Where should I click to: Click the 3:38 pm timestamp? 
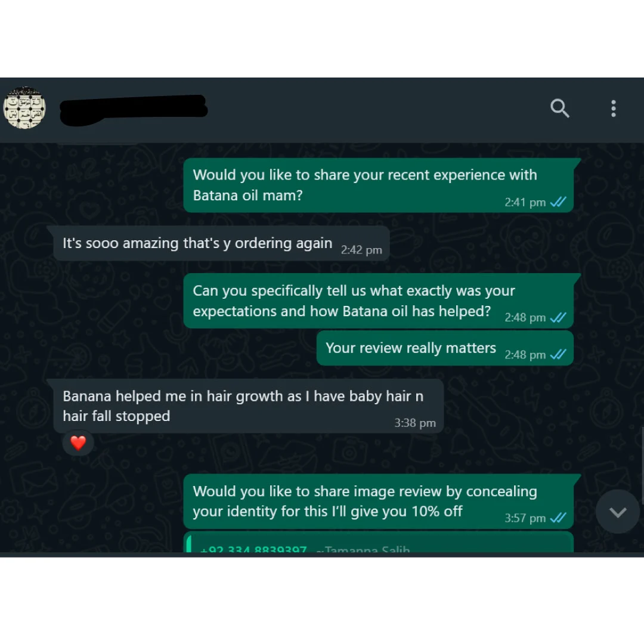(415, 423)
